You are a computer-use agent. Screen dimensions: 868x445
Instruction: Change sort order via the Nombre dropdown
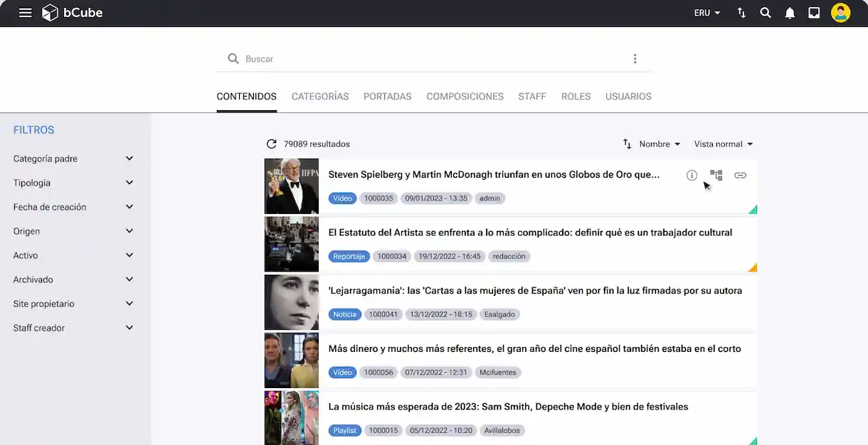[x=655, y=144]
